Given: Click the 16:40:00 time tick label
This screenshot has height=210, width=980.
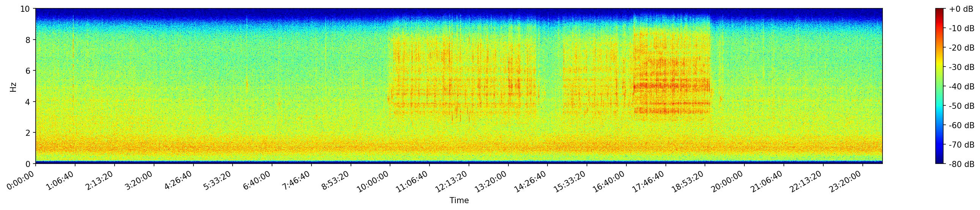Looking at the screenshot, I should tap(611, 181).
